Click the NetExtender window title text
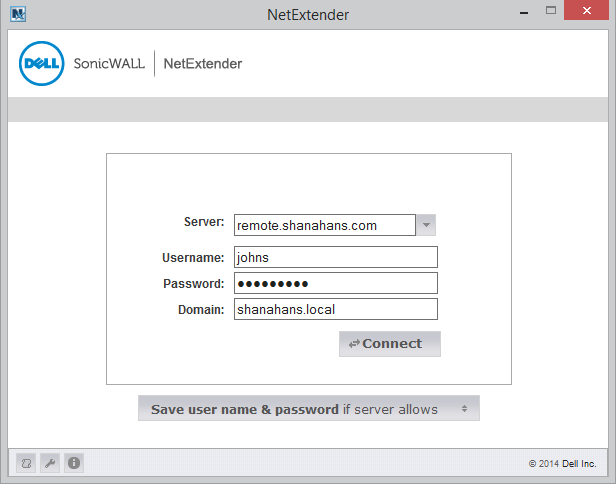The height and width of the screenshot is (484, 616). (x=308, y=15)
